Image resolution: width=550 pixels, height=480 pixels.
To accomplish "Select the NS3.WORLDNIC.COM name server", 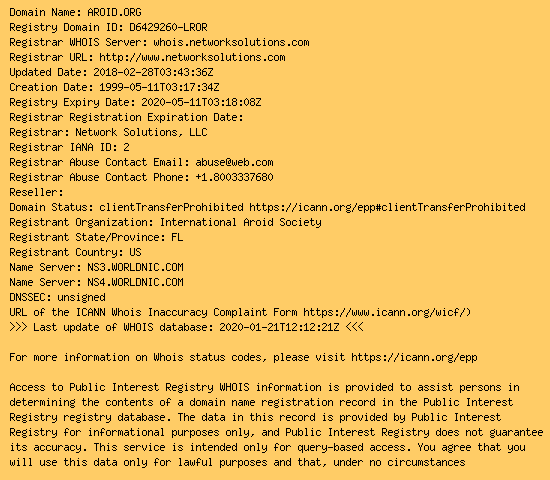I will pyautogui.click(x=135, y=267).
